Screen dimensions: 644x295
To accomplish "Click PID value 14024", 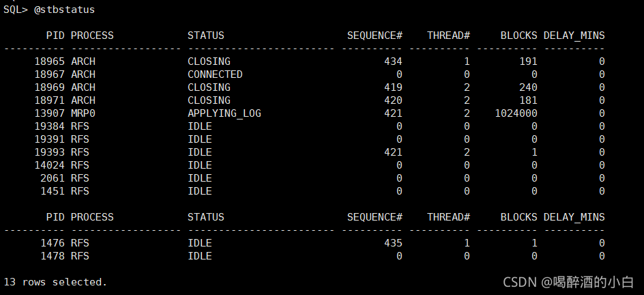I will pyautogui.click(x=49, y=165).
